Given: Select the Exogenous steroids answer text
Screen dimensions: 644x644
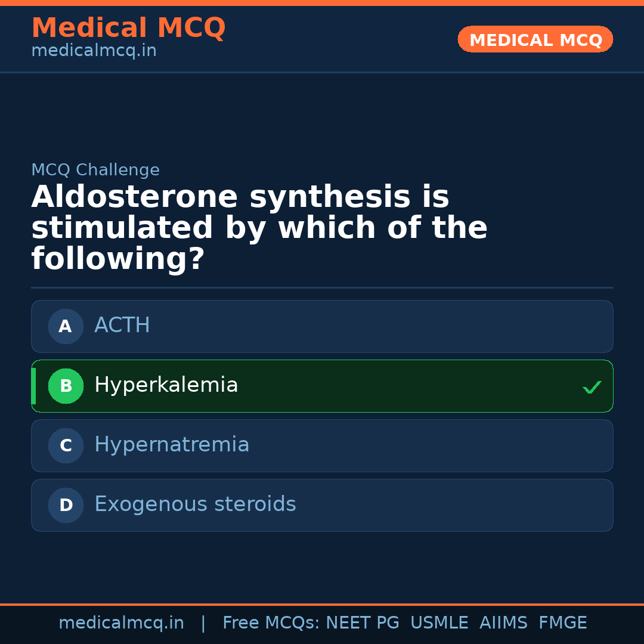Looking at the screenshot, I should click(195, 504).
